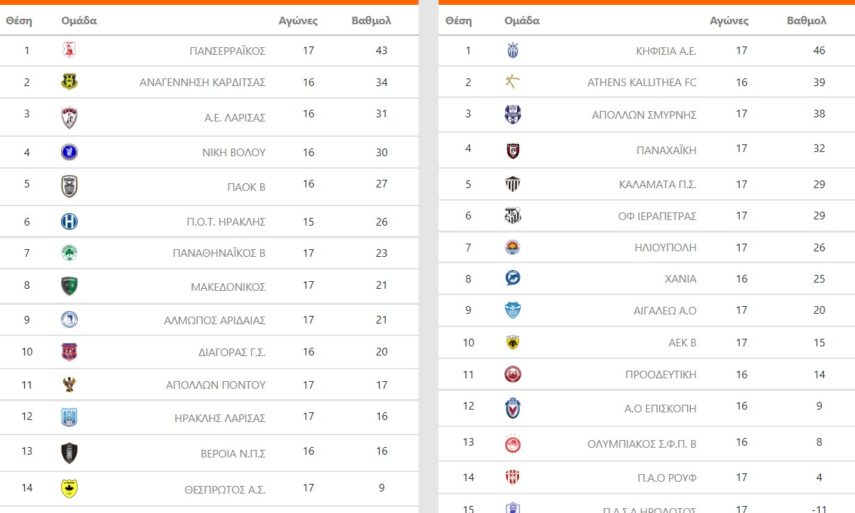Click the ΠΑΟΚ Β club crest
The height and width of the screenshot is (513, 855).
pyautogui.click(x=69, y=185)
